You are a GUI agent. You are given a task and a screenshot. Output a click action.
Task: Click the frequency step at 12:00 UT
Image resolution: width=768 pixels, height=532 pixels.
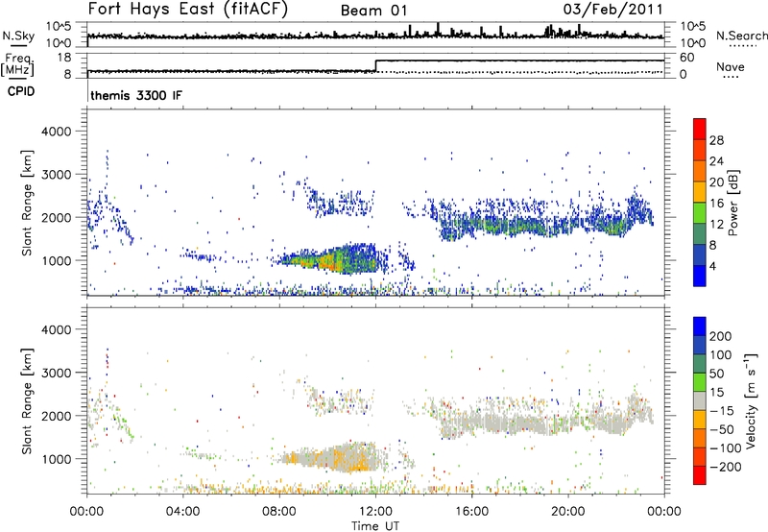point(375,65)
